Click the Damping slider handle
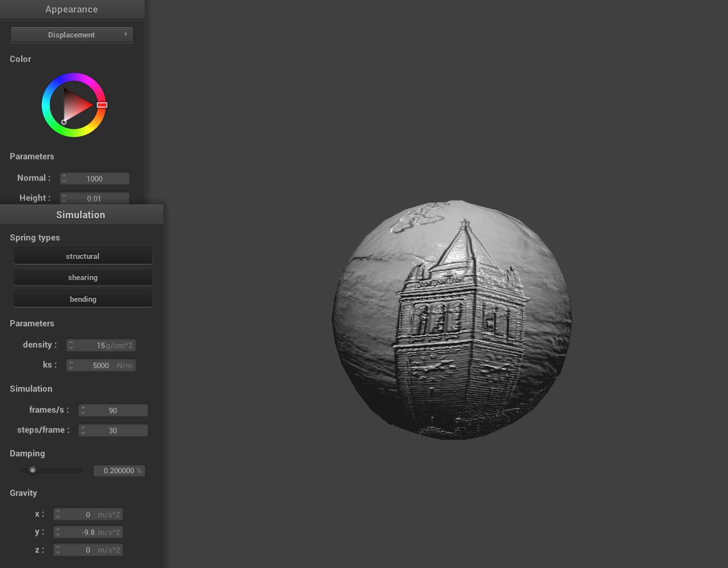 (33, 470)
